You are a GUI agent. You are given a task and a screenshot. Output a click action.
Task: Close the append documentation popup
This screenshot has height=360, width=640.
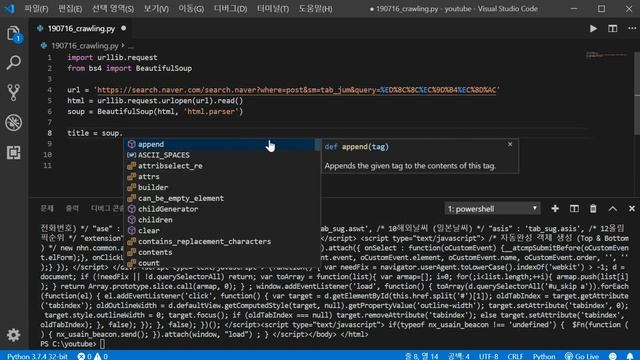click(510, 144)
